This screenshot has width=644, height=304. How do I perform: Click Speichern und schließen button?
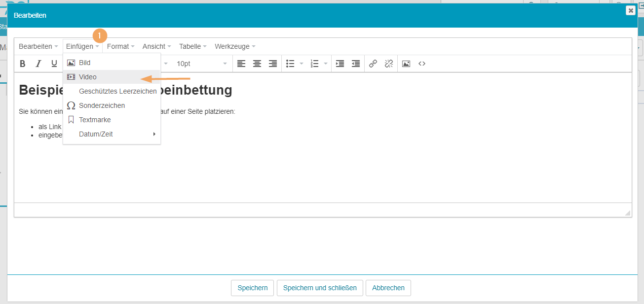tap(320, 288)
